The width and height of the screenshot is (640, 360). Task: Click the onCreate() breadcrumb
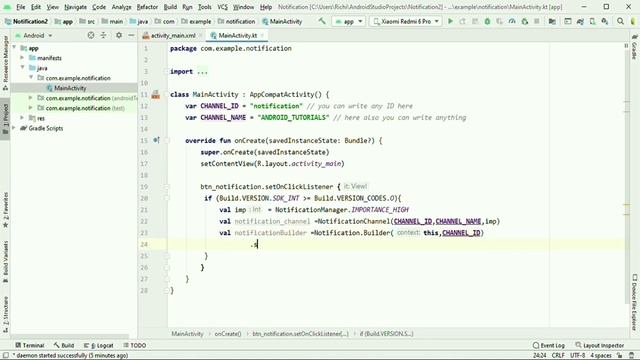[x=228, y=334]
